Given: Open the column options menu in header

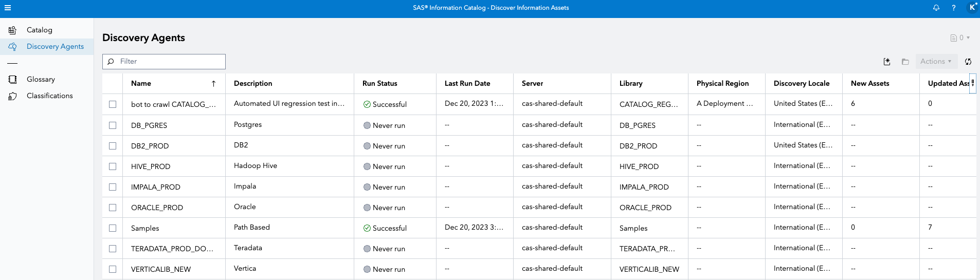Looking at the screenshot, I should click(x=972, y=83).
